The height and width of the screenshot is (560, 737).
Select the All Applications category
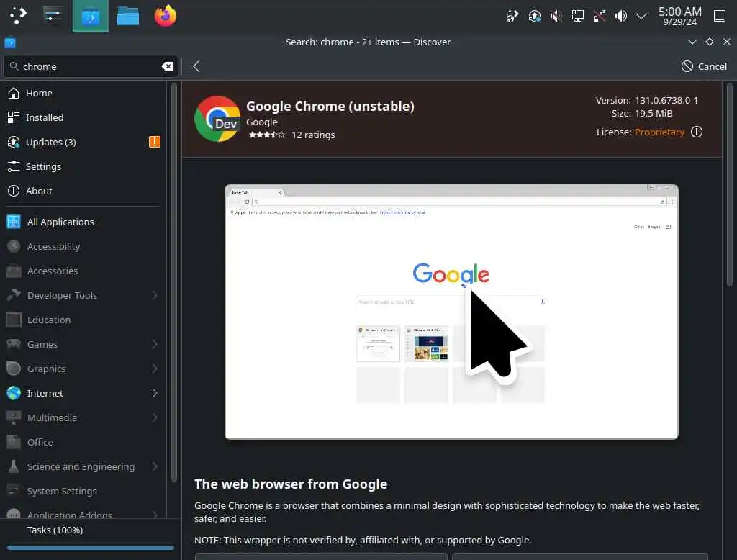[x=83, y=222]
